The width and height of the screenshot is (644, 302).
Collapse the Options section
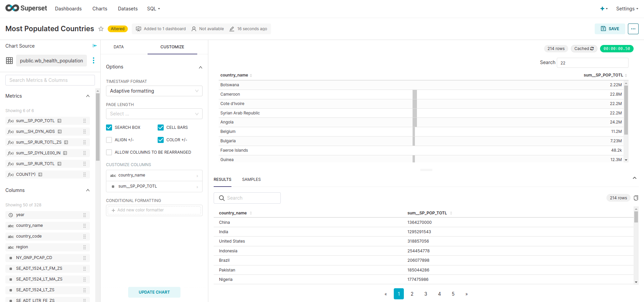tap(201, 67)
